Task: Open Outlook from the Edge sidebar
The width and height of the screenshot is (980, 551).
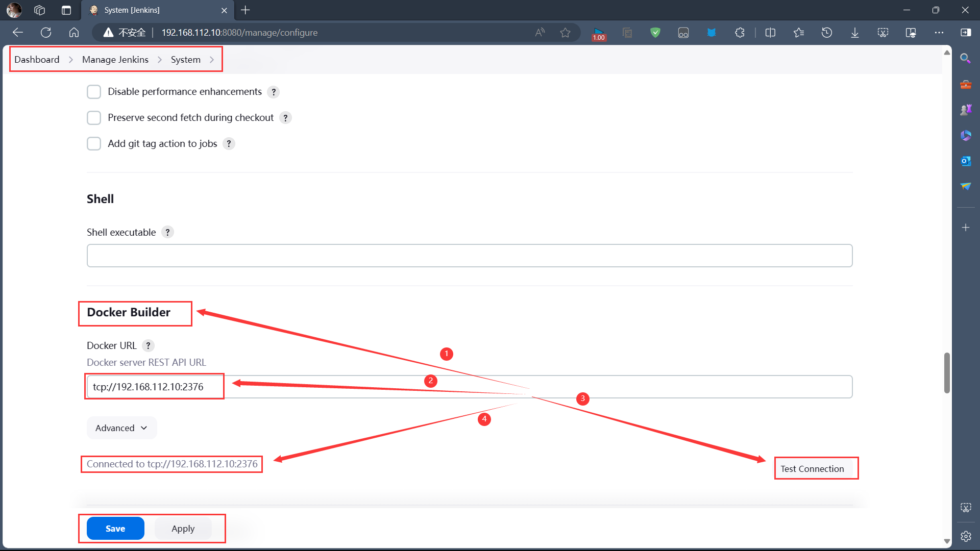Action: pyautogui.click(x=966, y=161)
